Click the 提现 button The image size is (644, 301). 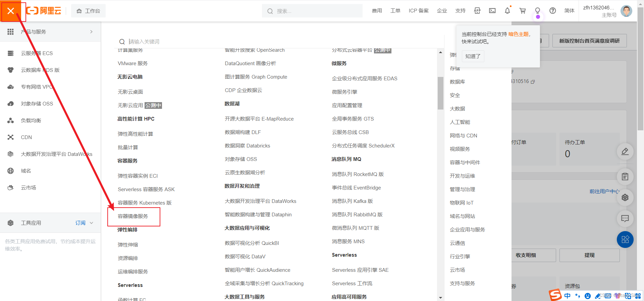coord(589,255)
